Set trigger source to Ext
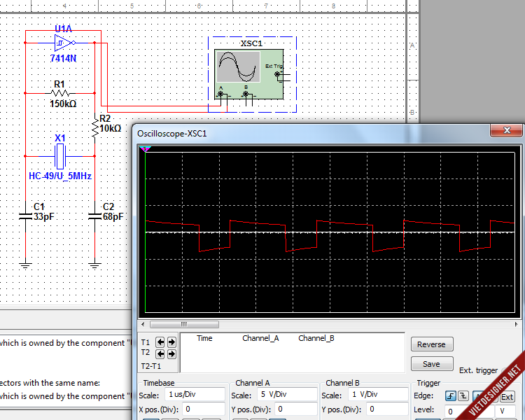The width and height of the screenshot is (525, 420). point(507,397)
